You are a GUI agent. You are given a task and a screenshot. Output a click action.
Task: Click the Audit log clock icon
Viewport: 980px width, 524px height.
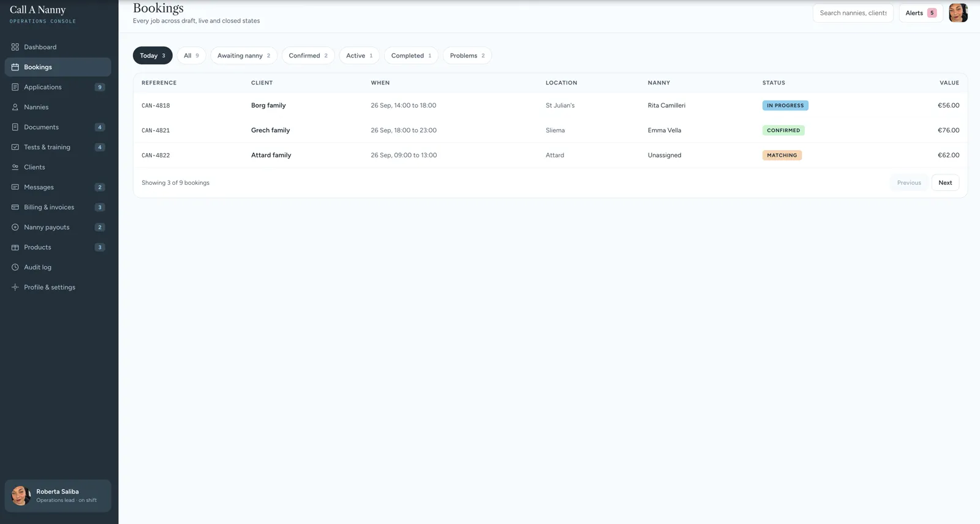(15, 267)
